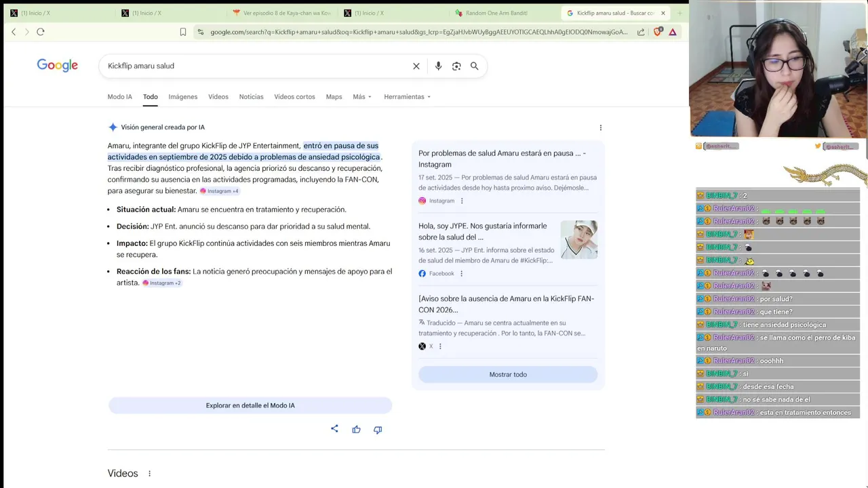
Task: Bookmark this page using the bookmark icon
Action: (x=183, y=32)
